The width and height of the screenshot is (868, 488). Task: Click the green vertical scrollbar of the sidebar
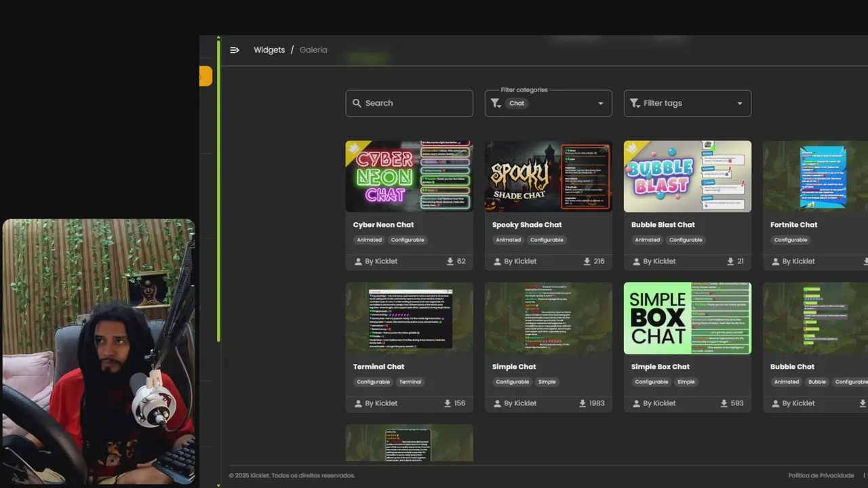[218, 190]
